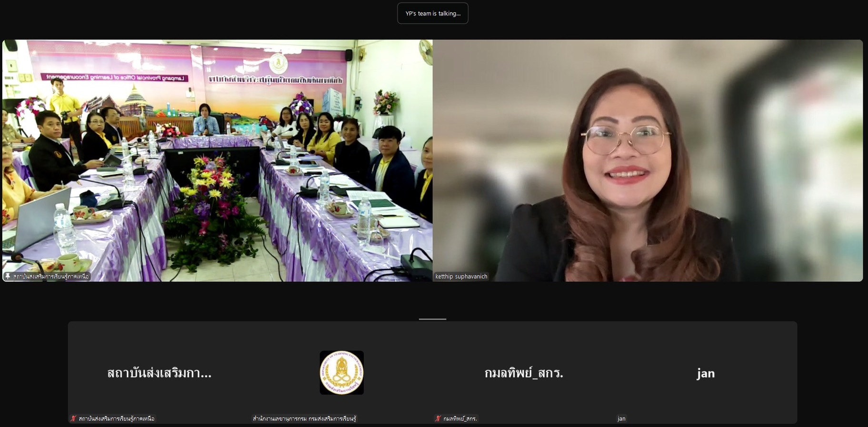The height and width of the screenshot is (427, 868).
Task: Click the ketthip suphavanich name label
Action: click(x=461, y=277)
